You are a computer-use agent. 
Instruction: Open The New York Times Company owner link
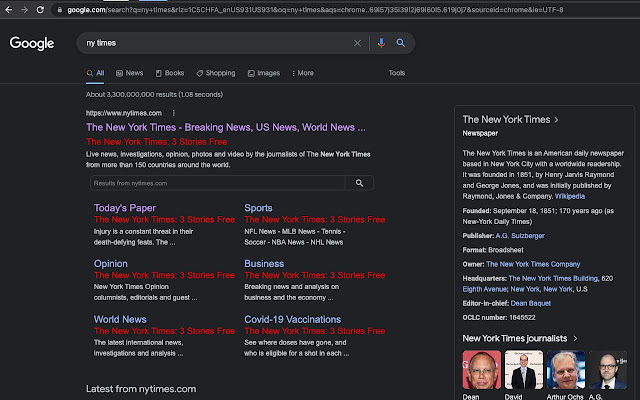pyautogui.click(x=533, y=264)
